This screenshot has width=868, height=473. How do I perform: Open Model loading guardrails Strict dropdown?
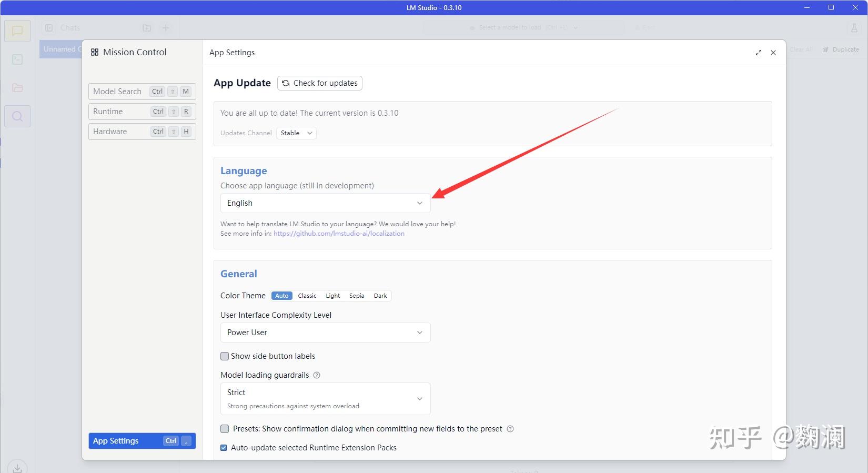(325, 399)
